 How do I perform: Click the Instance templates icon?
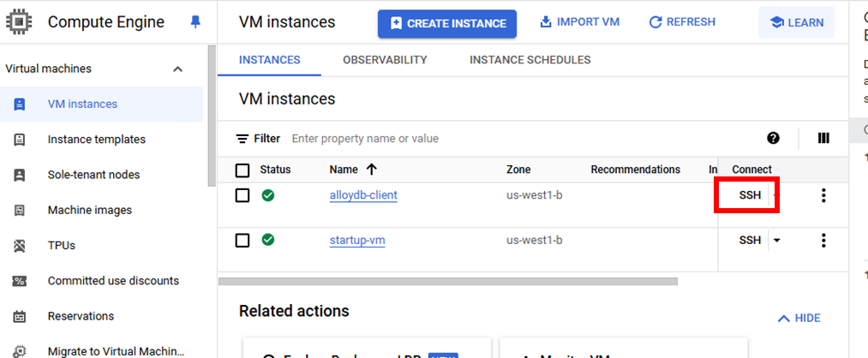point(20,140)
